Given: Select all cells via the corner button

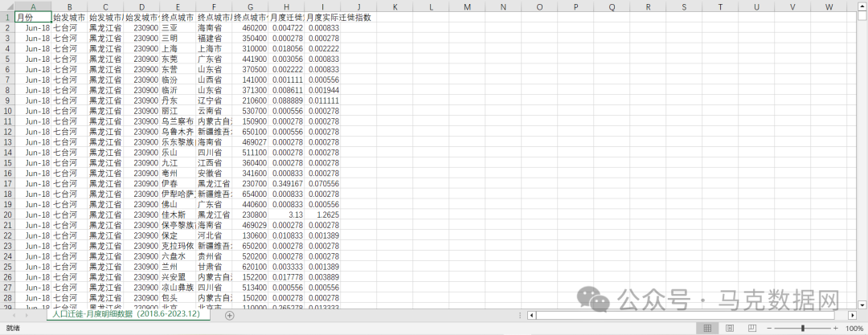Looking at the screenshot, I should click(x=7, y=6).
